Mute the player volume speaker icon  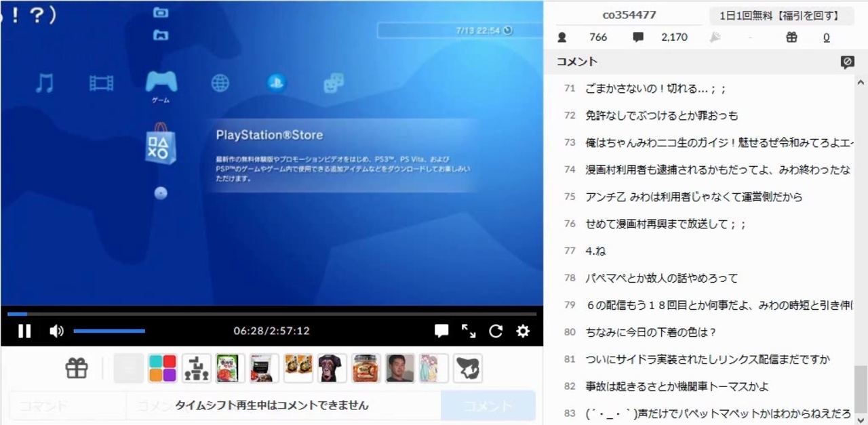[56, 331]
